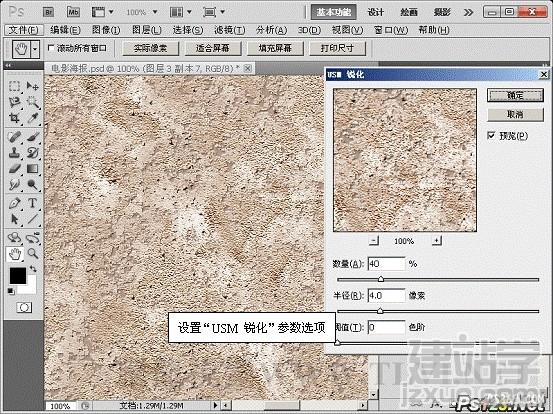Expand more workspaces chevron
This screenshot has height=414, width=553.
pos(468,12)
